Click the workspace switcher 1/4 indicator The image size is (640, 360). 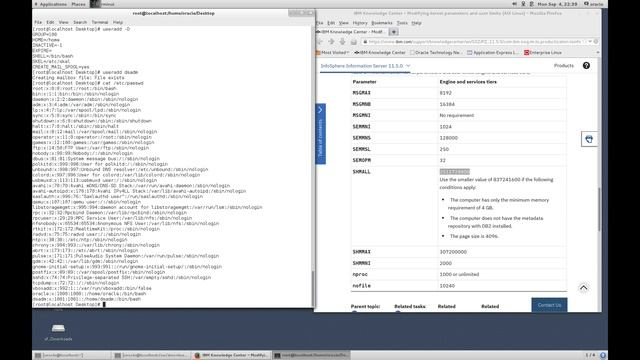[x=590, y=355]
